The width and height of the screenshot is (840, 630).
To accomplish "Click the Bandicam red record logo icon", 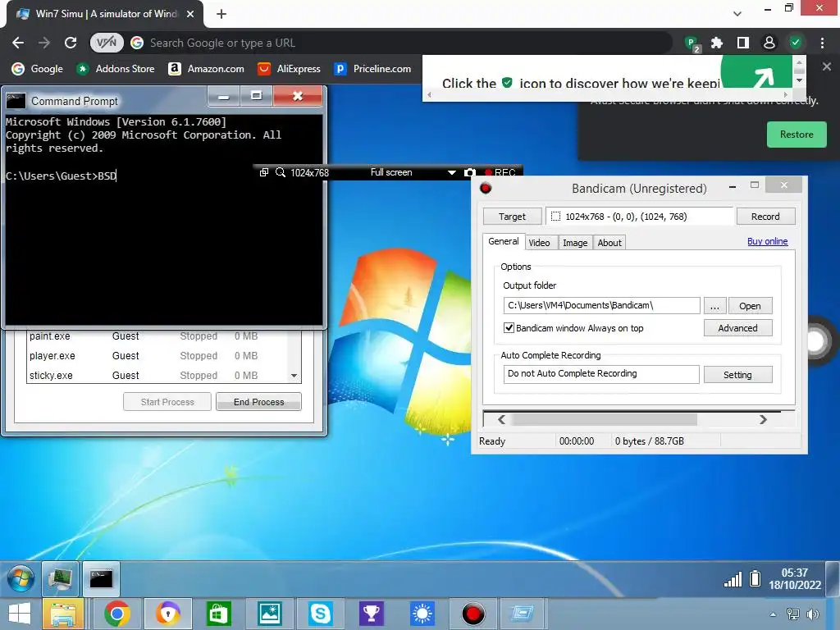I will coord(486,188).
